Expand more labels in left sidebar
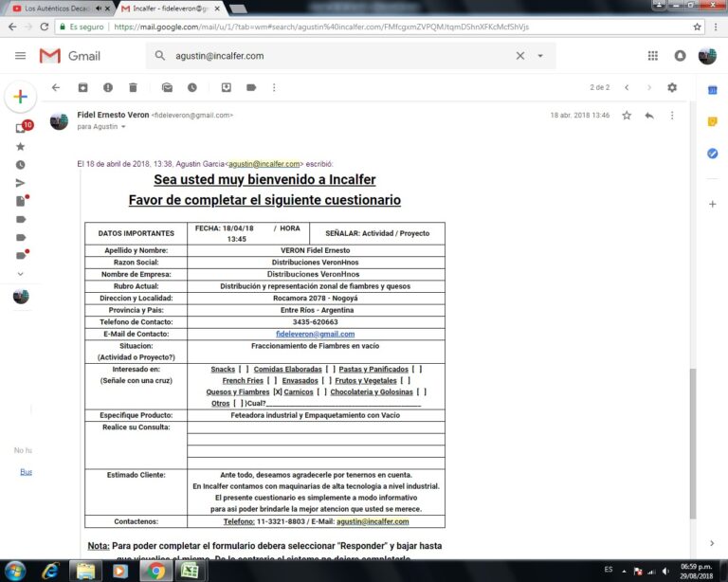 (x=20, y=273)
